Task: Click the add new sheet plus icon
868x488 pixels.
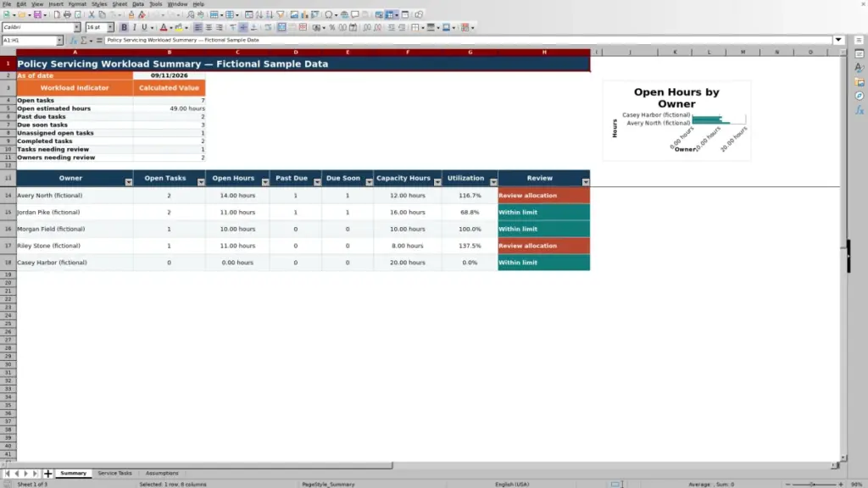Action: click(x=47, y=474)
